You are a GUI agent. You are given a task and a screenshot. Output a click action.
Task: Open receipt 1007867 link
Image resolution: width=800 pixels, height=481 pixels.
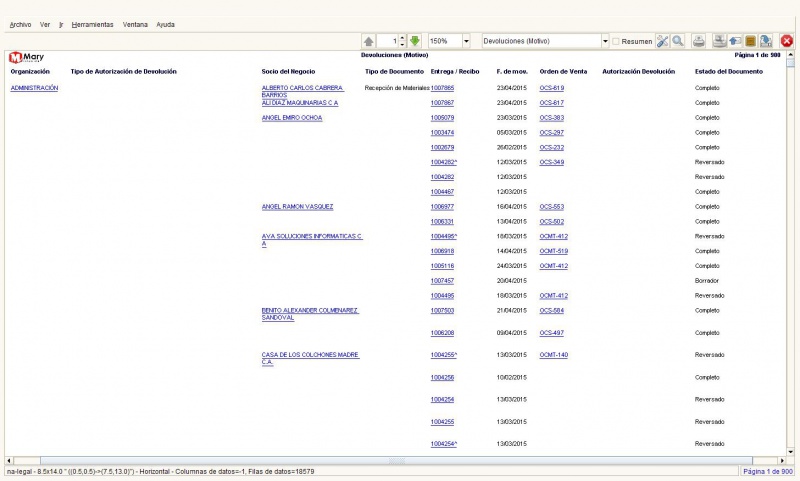442,103
